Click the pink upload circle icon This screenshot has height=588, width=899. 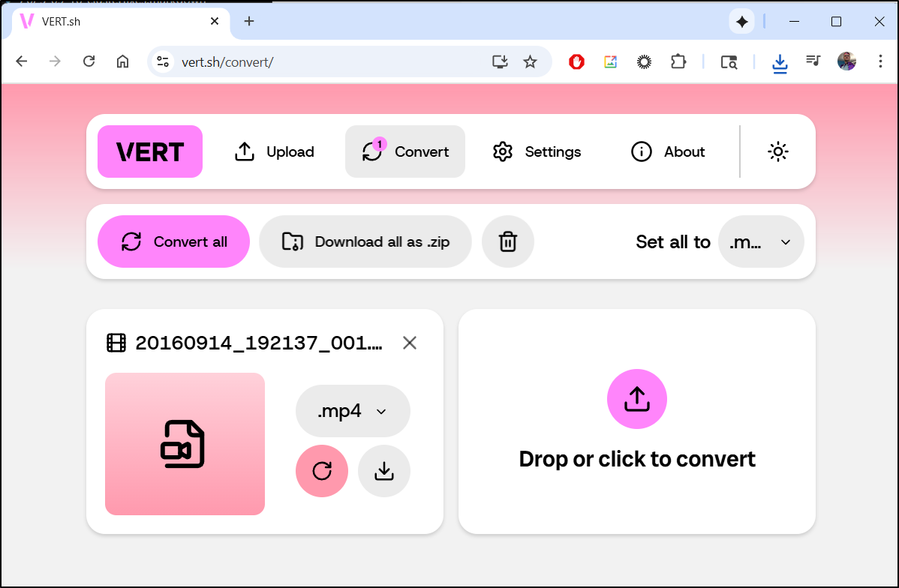[x=636, y=399]
